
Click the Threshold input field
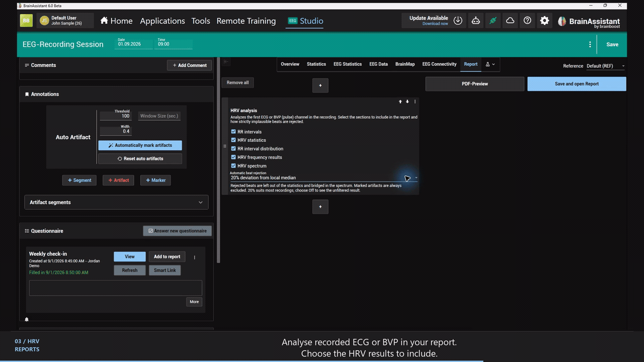click(x=116, y=116)
